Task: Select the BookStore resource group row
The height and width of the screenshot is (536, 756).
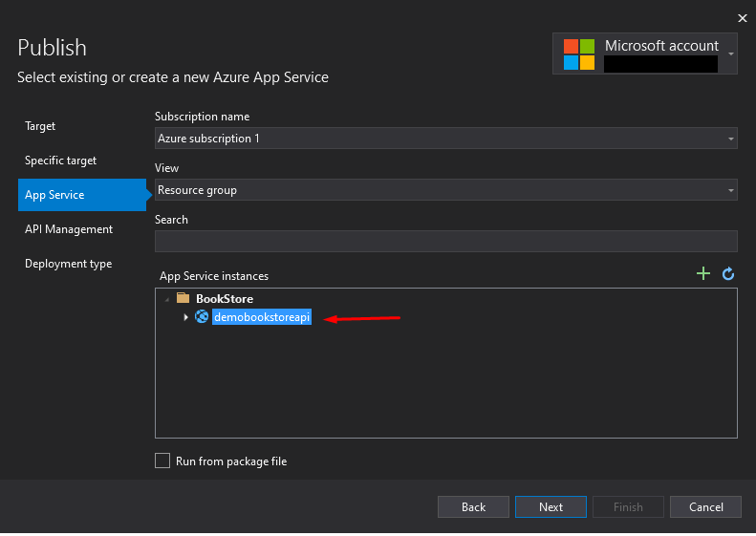Action: (x=225, y=299)
